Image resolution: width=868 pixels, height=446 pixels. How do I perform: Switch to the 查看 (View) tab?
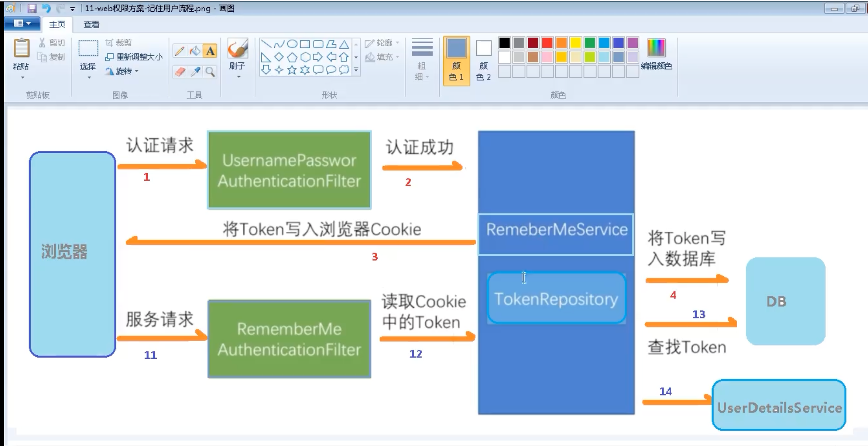(x=91, y=24)
